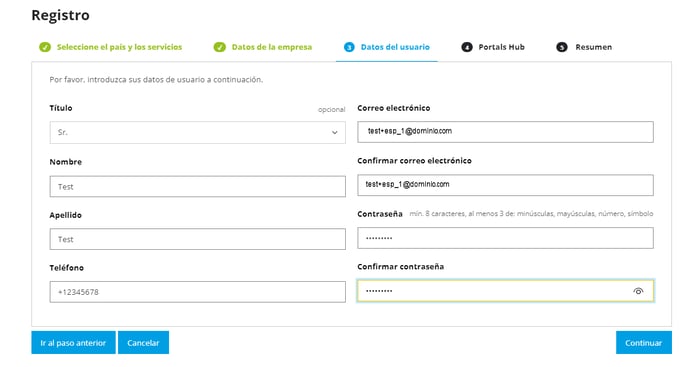
Task: Go to Seleccione el país y los servicios step
Action: pyautogui.click(x=119, y=47)
